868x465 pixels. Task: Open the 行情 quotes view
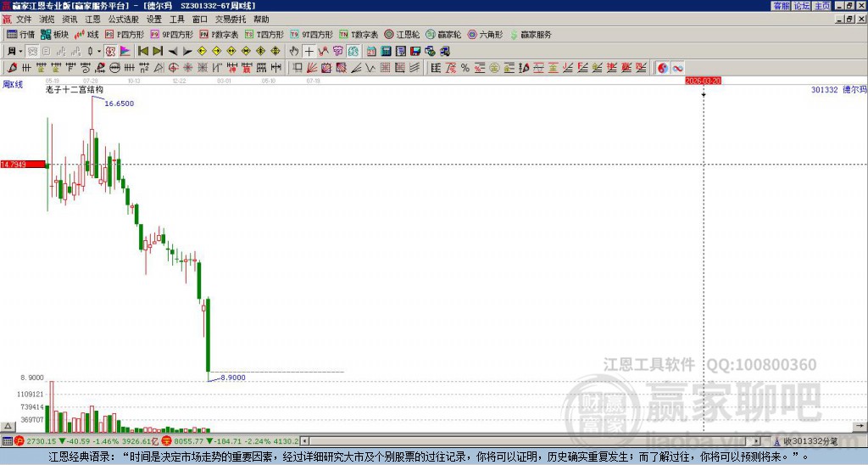(x=21, y=34)
